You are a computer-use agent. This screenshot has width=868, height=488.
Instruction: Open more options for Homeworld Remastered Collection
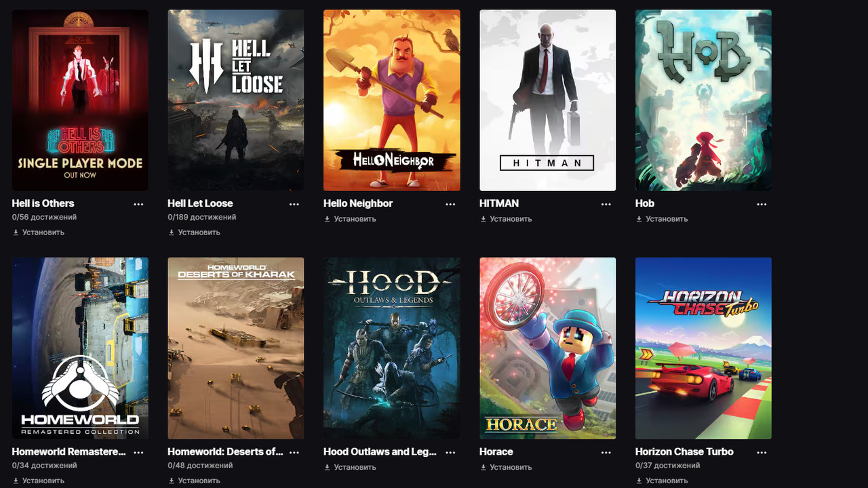pyautogui.click(x=138, y=452)
